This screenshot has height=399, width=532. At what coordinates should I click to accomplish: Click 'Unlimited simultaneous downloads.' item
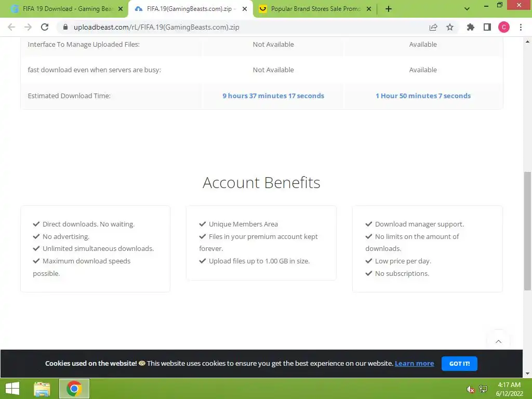pyautogui.click(x=98, y=249)
